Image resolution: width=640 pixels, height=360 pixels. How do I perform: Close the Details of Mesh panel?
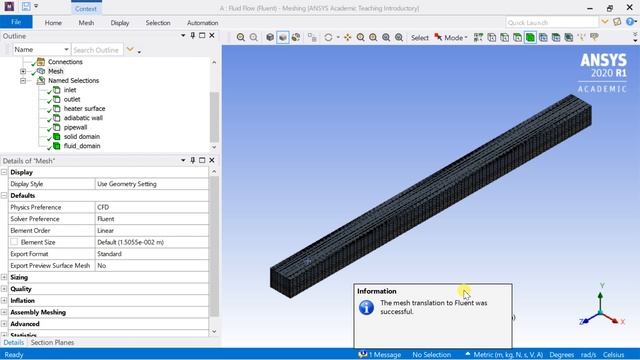point(211,160)
